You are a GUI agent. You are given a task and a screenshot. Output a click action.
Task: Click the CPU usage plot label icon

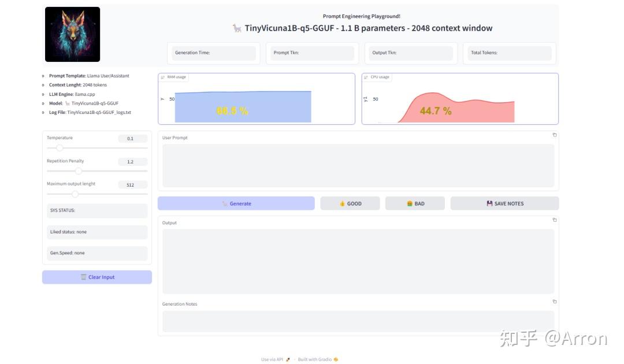(367, 77)
